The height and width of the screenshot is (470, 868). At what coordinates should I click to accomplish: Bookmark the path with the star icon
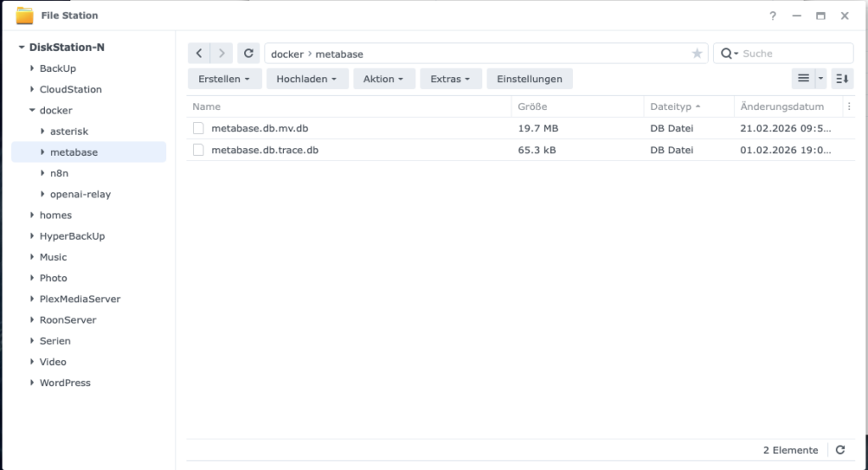click(697, 53)
